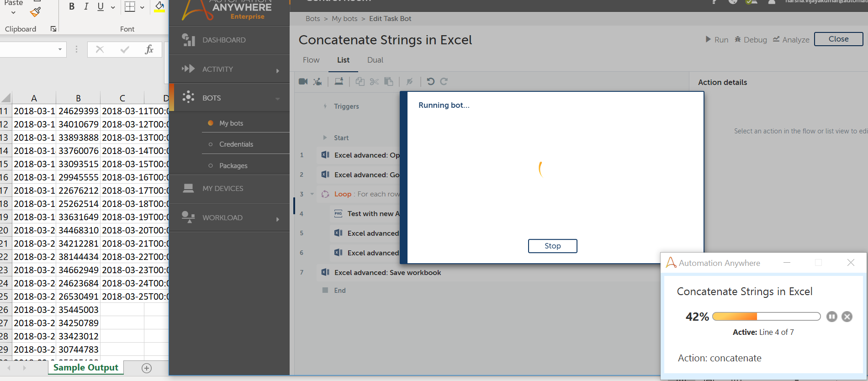The width and height of the screenshot is (868, 381).
Task: Select the 'Test with new A' action
Action: point(373,213)
